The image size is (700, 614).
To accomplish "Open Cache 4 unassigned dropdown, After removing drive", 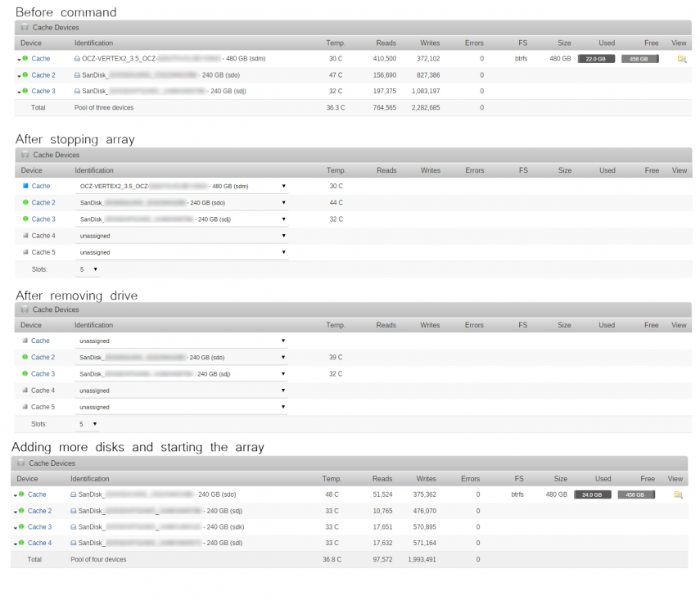I will pyautogui.click(x=181, y=391).
